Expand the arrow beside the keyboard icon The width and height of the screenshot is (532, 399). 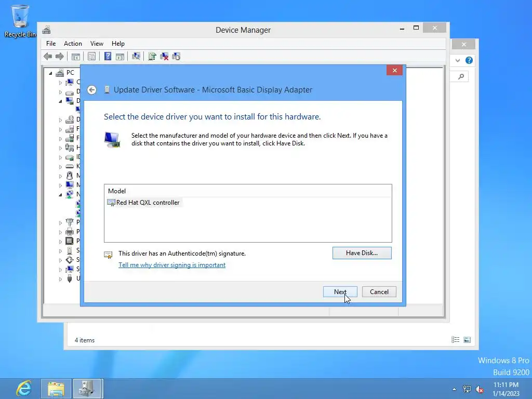[60, 167]
